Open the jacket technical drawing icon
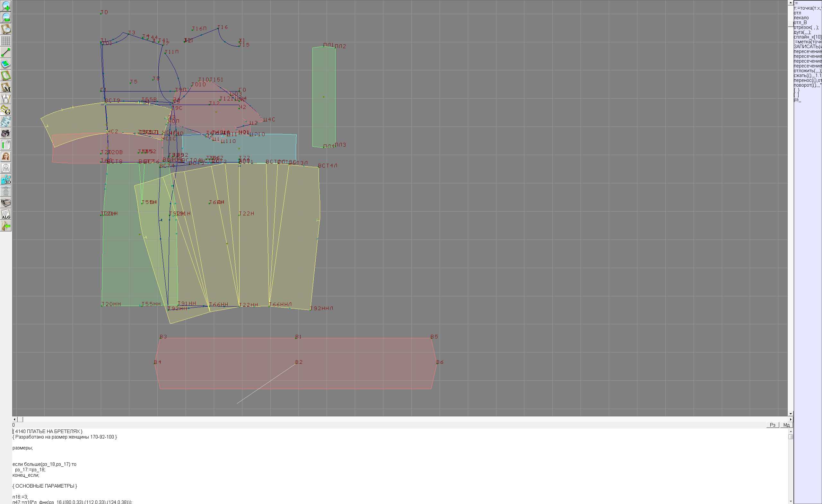 point(6,168)
